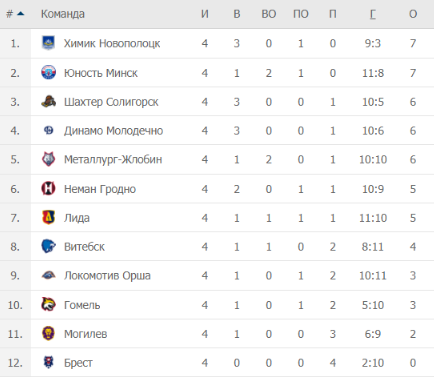Screen dimensions: 434x380
Task: Click the Лида shield logo
Action: click(x=48, y=217)
